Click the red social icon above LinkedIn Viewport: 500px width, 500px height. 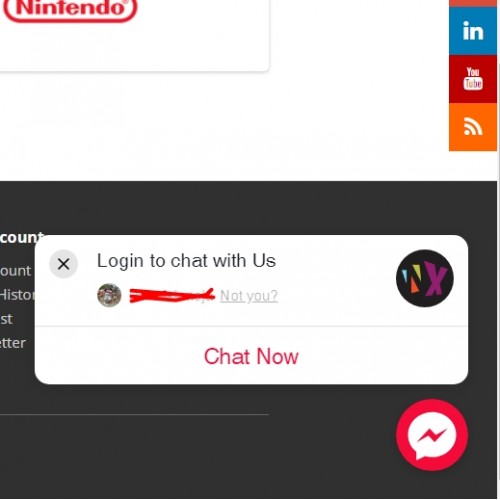click(x=473, y=3)
